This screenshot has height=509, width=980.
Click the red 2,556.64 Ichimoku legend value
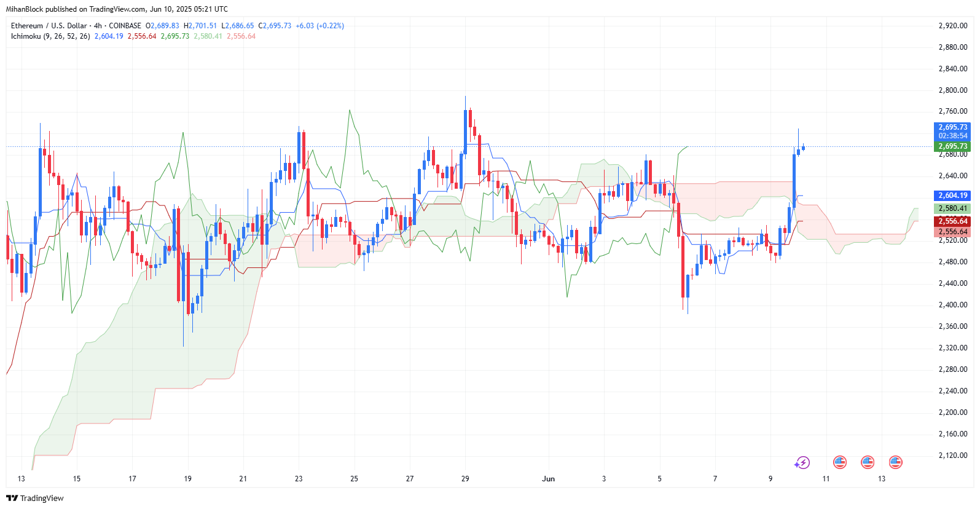coord(142,36)
